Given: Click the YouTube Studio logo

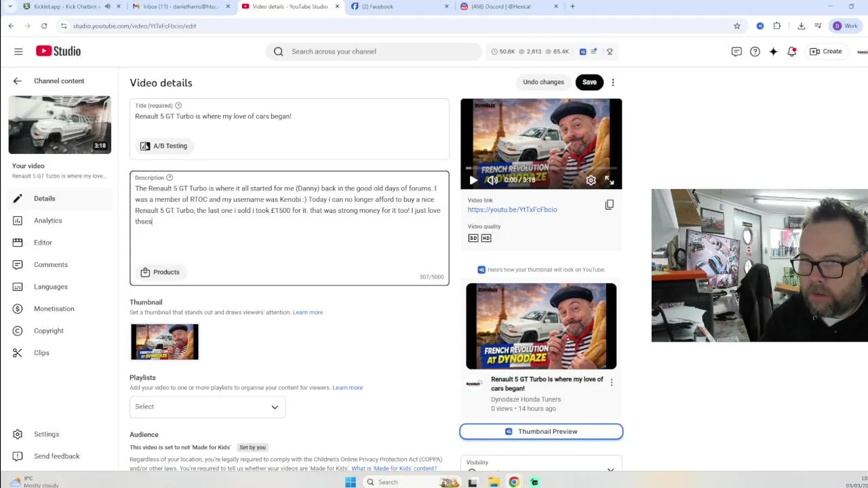Looking at the screenshot, I should 58,52.
